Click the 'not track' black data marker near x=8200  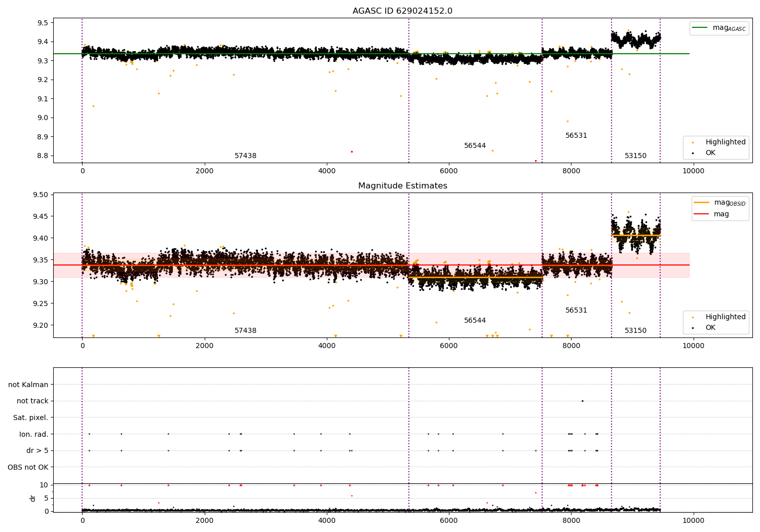click(582, 401)
